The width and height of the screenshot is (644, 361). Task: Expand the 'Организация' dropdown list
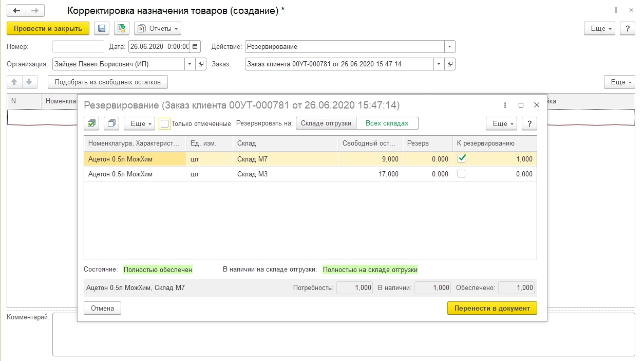coord(190,64)
